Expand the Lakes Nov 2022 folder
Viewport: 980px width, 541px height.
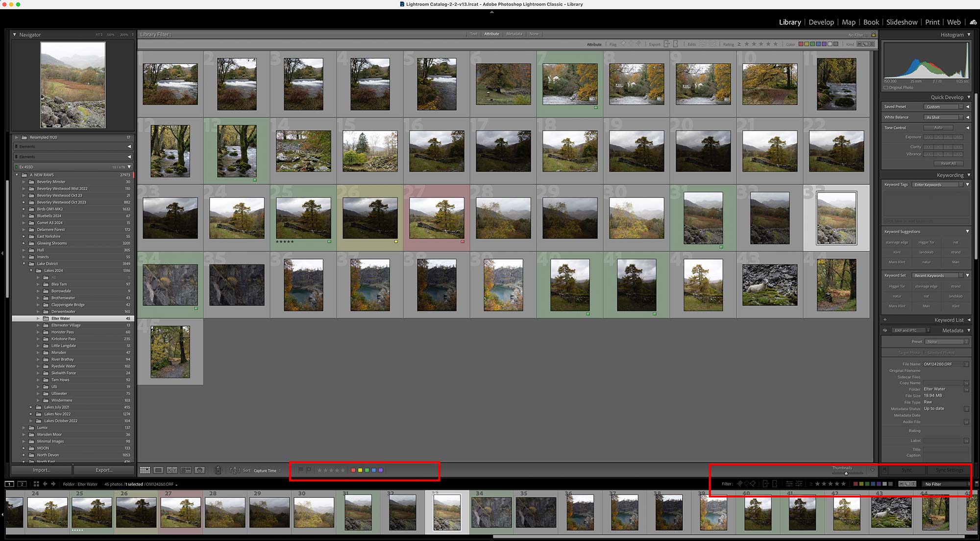point(30,414)
